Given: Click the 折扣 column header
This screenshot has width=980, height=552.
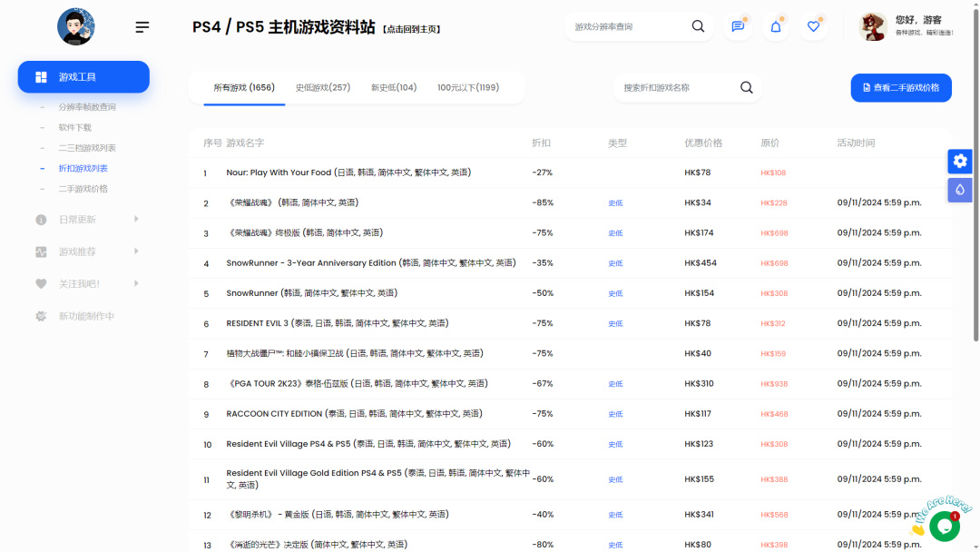Looking at the screenshot, I should coord(541,143).
